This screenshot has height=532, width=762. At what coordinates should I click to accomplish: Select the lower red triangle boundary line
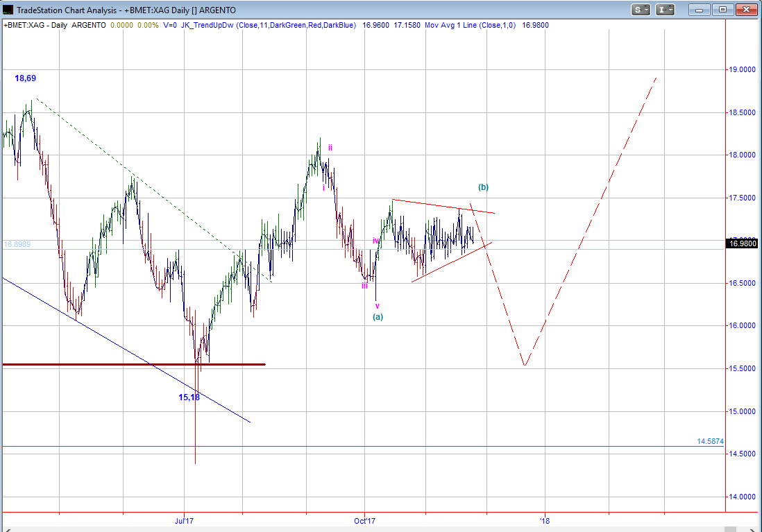(x=452, y=262)
